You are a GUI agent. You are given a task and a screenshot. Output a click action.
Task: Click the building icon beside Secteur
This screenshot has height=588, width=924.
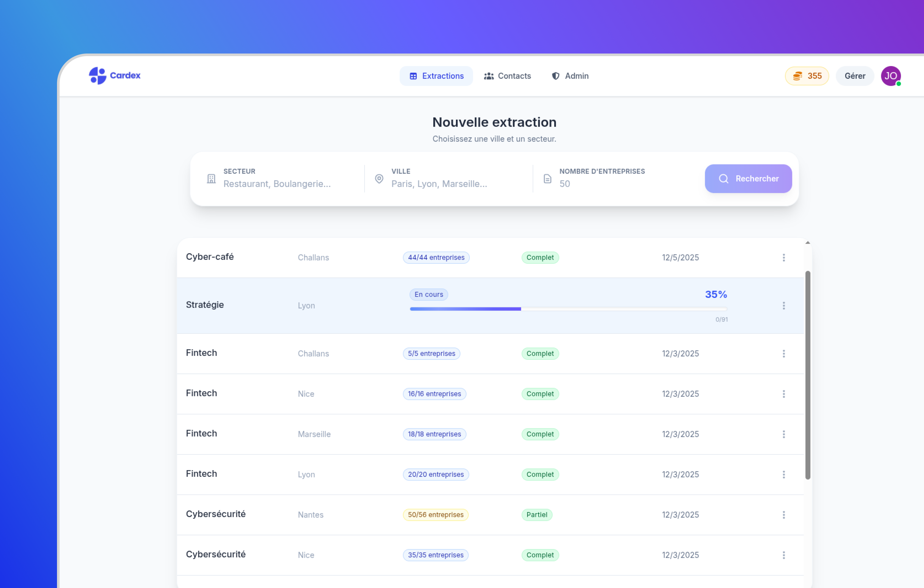(x=211, y=179)
